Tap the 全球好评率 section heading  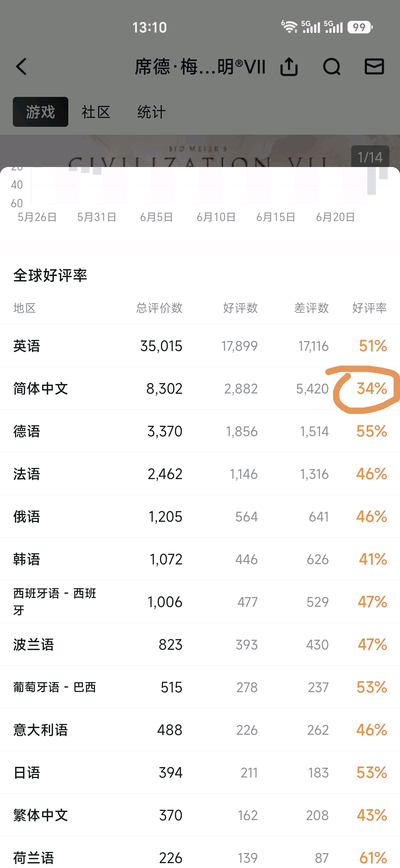pos(50,275)
